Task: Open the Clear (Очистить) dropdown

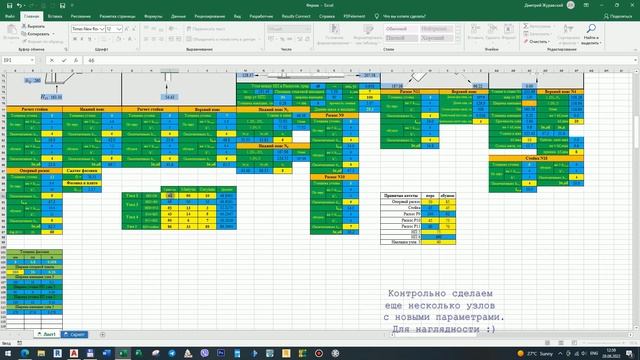Action: coord(549,42)
